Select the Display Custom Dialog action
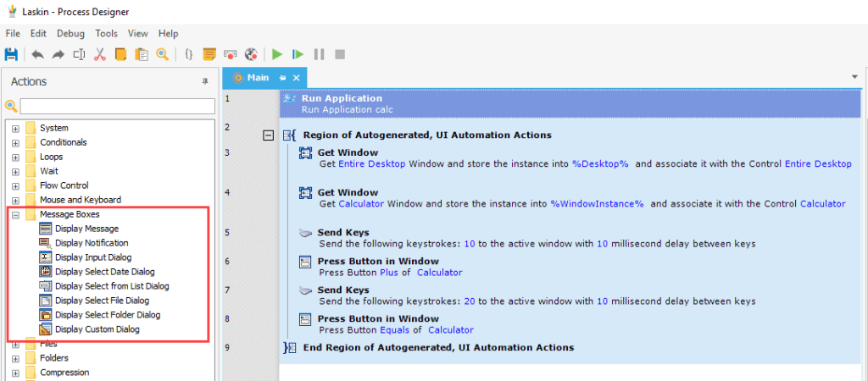The image size is (868, 381). tap(97, 329)
